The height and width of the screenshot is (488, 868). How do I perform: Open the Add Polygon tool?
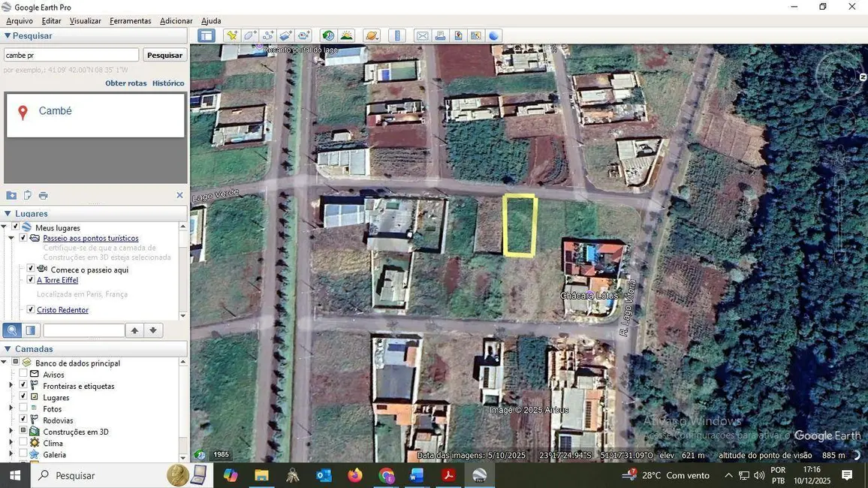(249, 35)
